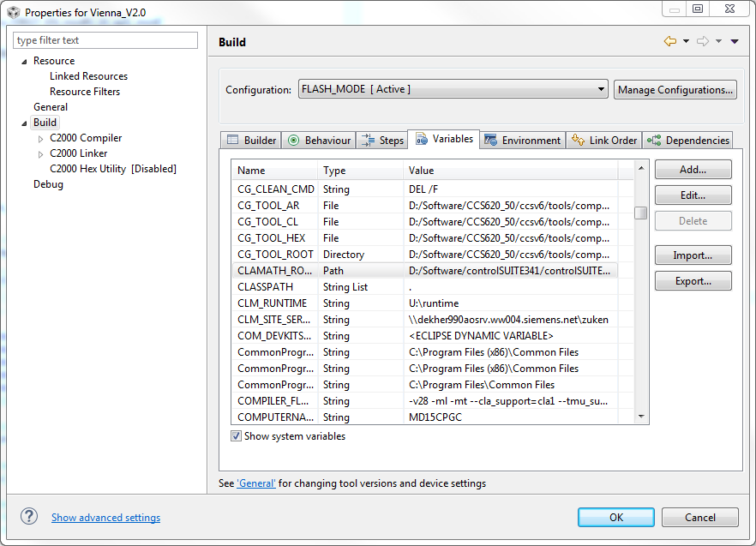Expand the C2000 Linker node
756x546 pixels.
click(x=40, y=154)
